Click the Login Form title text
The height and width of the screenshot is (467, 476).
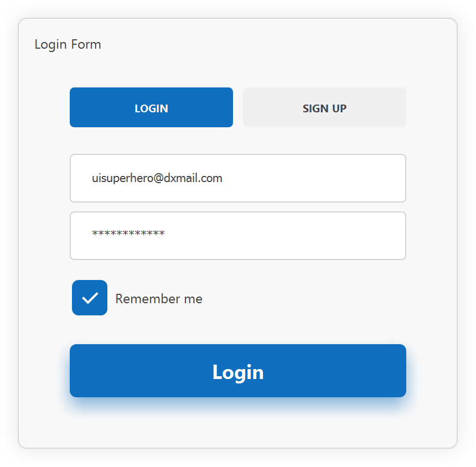click(68, 45)
